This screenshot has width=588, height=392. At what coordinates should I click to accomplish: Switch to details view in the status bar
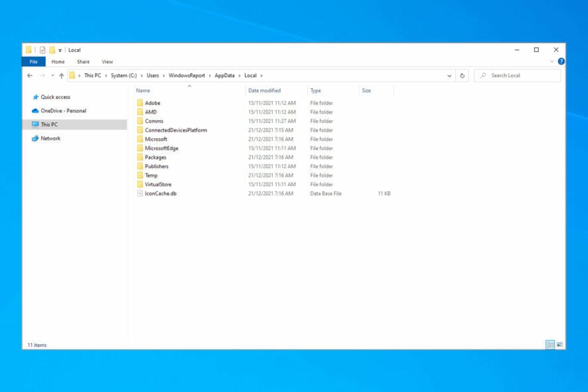coord(550,345)
